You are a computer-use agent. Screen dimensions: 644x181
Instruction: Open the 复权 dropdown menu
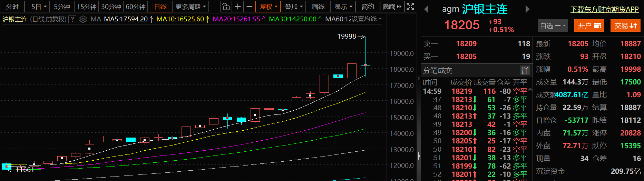pos(268,7)
